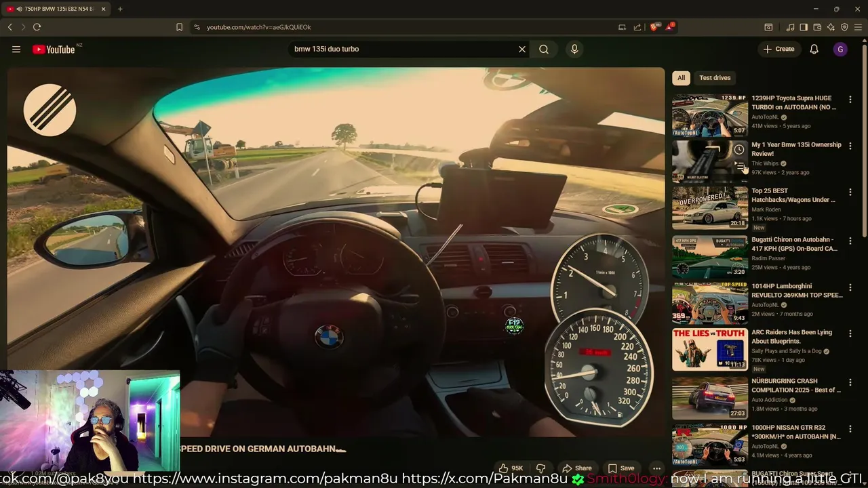
Task: Open options menu for NISSAN GTR R32 video
Action: click(x=850, y=429)
